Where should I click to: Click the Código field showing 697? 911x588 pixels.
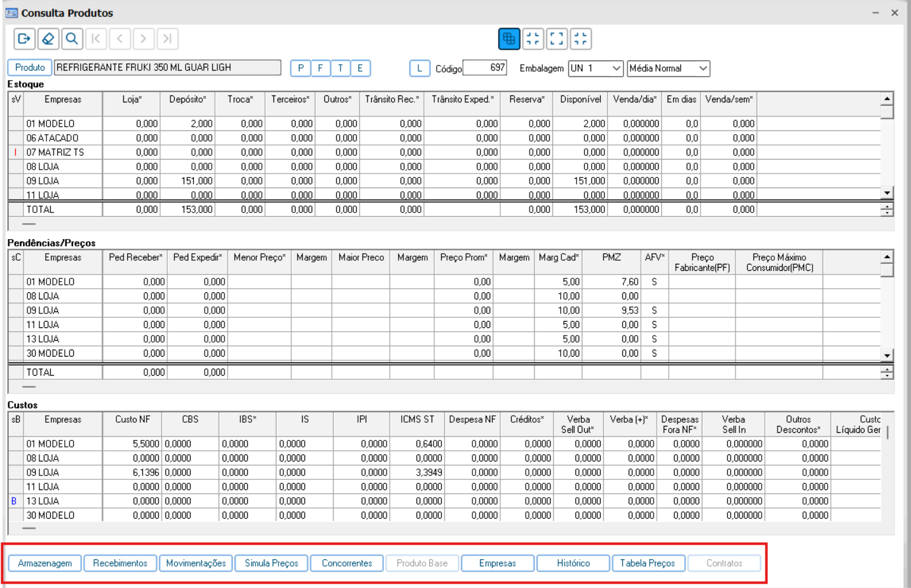[x=485, y=68]
